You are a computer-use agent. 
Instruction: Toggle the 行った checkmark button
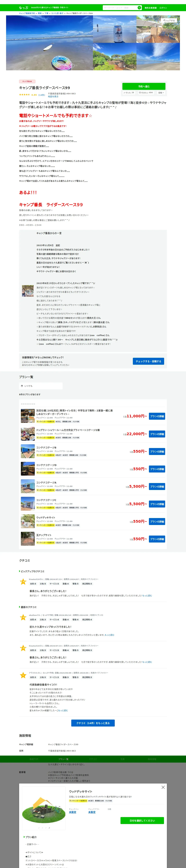pos(129,93)
